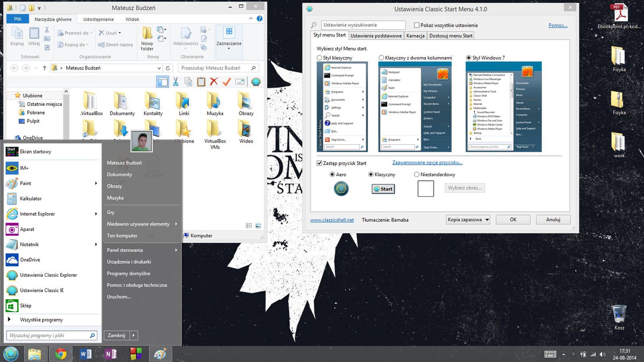Image resolution: width=644 pixels, height=362 pixels.
Task: Click the Wyszukaj programy i pliki search field
Action: (48, 335)
